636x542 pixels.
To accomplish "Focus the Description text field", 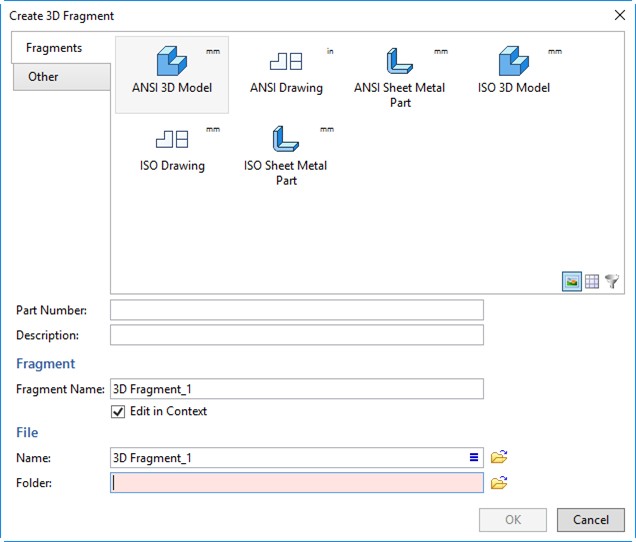I will pos(296,335).
